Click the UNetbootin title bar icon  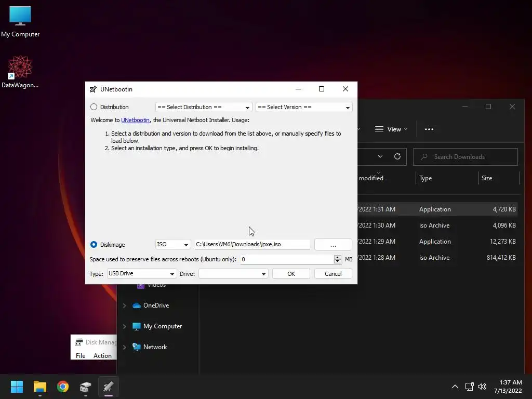tap(93, 89)
